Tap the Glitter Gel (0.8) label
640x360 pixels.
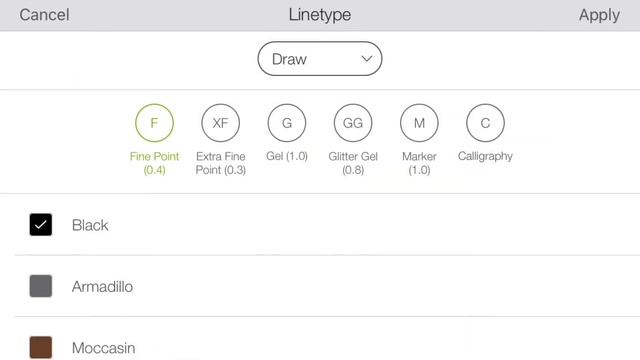point(353,163)
